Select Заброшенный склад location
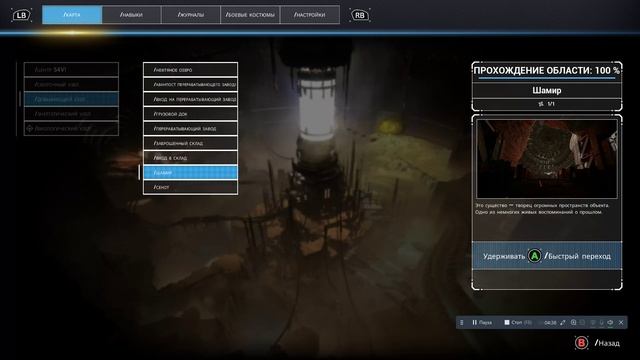640x360 pixels. (190, 143)
